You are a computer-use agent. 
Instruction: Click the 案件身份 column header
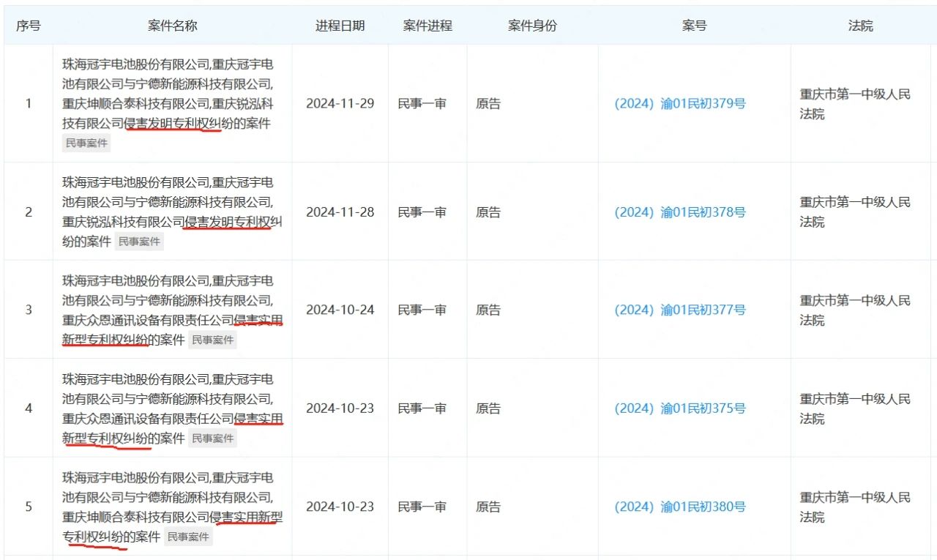tap(532, 26)
